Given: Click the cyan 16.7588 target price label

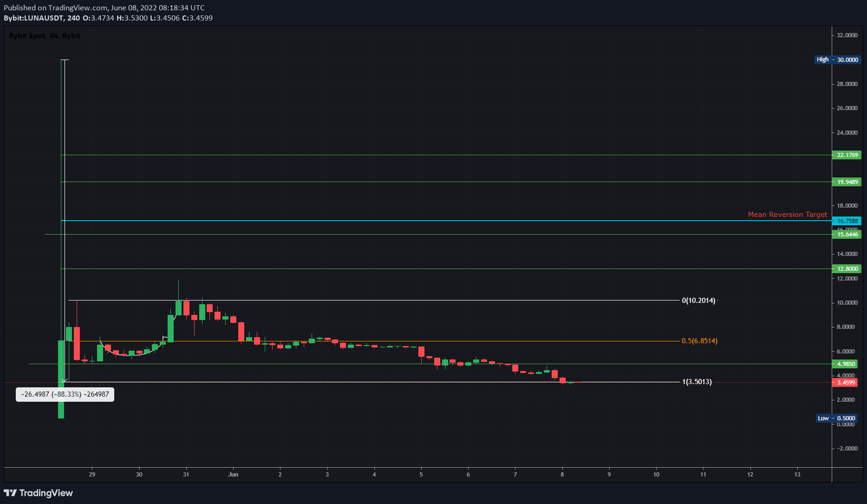Looking at the screenshot, I should pyautogui.click(x=847, y=221).
